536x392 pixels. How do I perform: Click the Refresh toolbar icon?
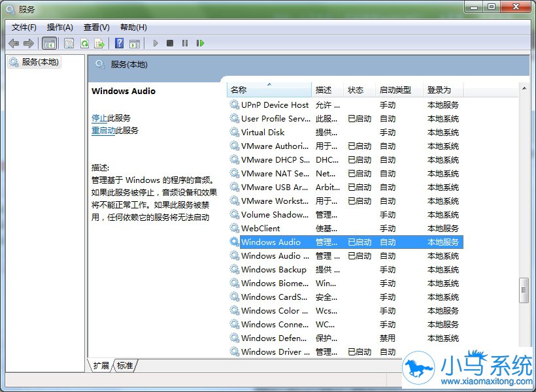coord(84,43)
